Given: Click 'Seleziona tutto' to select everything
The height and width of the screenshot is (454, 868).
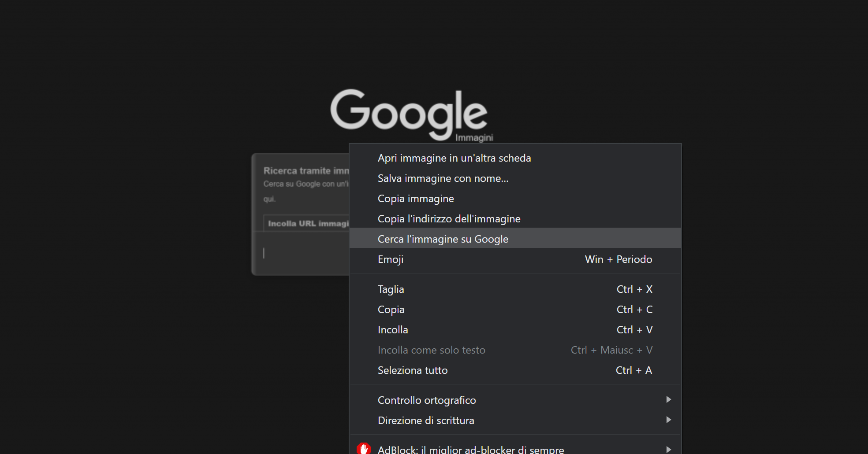Looking at the screenshot, I should tap(412, 370).
